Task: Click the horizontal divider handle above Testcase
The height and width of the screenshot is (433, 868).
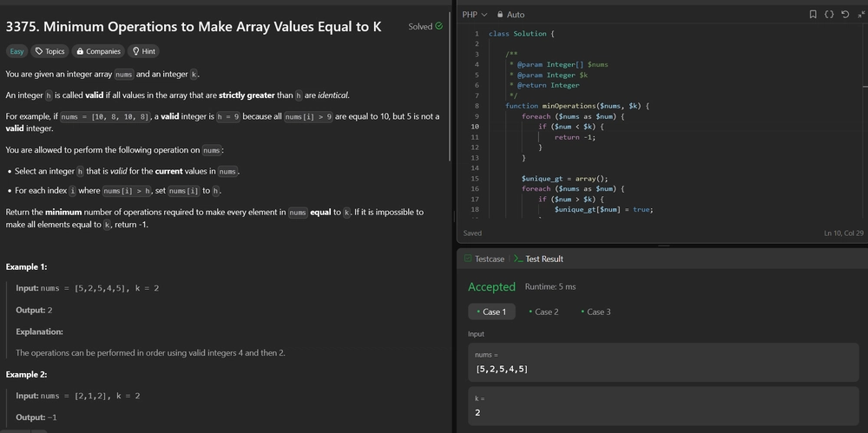Action: (x=662, y=246)
